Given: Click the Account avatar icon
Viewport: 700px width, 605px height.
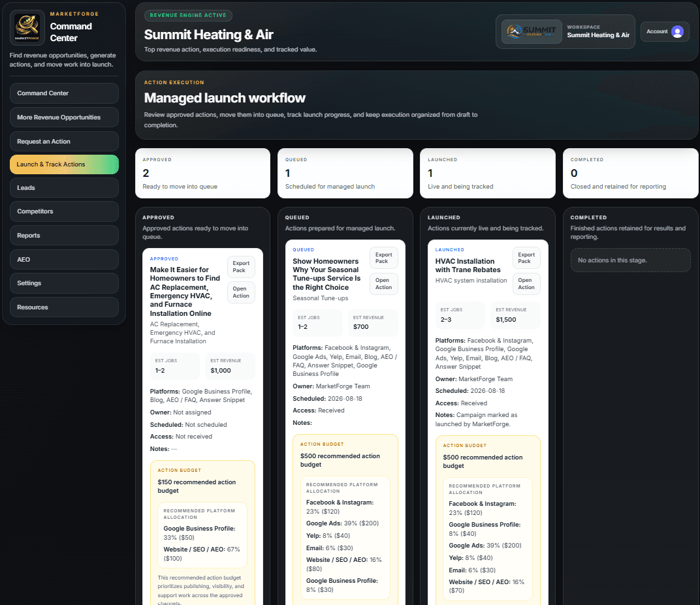Looking at the screenshot, I should [x=676, y=32].
